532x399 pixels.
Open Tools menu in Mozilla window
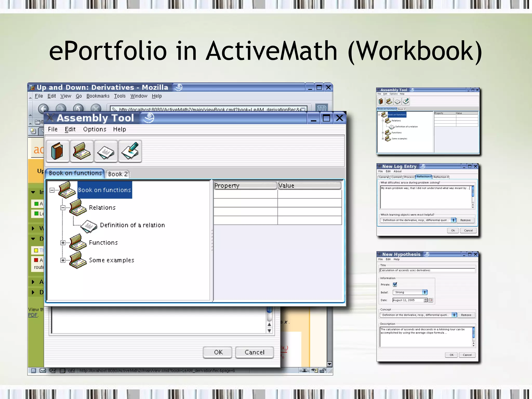[120, 96]
